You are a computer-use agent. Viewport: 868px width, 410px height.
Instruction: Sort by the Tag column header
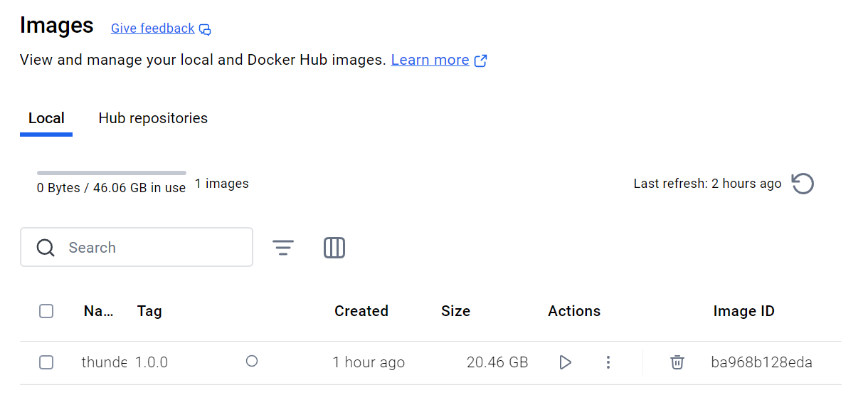click(149, 311)
